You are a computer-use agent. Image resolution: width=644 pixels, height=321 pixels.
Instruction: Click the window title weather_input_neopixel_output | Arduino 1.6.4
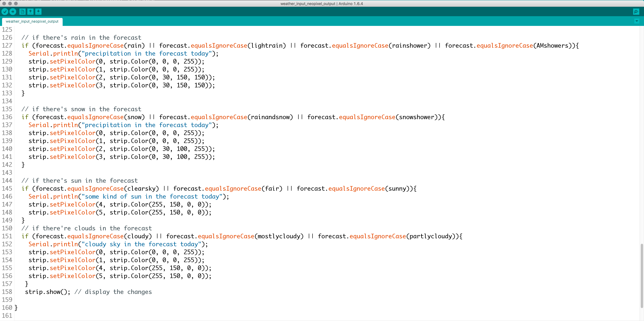(x=322, y=4)
